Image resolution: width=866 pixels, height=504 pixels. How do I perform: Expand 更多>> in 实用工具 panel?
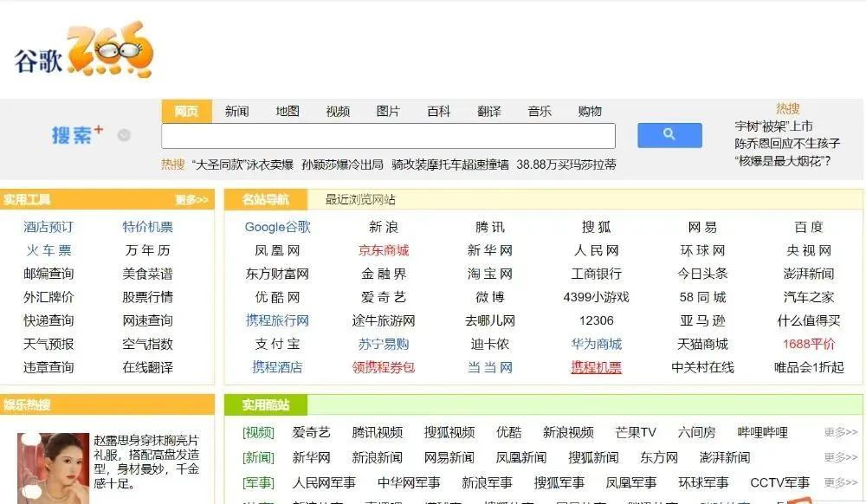click(x=191, y=200)
